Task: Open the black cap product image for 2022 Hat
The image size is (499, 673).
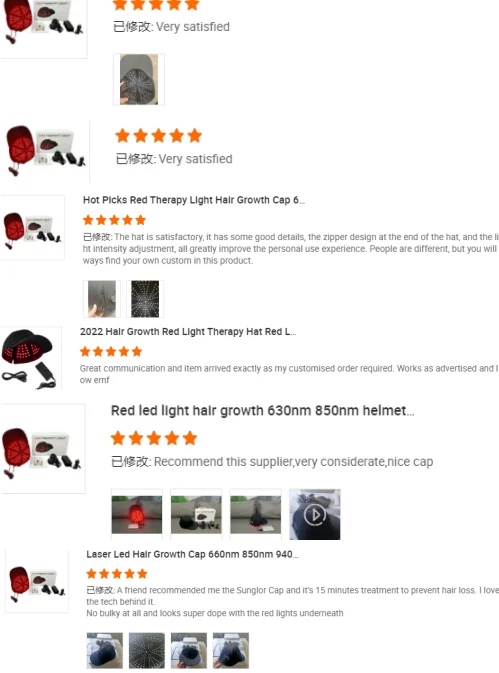Action: pyautogui.click(x=30, y=359)
